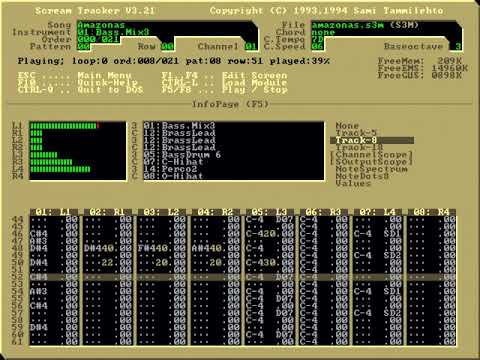Click the ESC Main Menu shortcut text
The width and height of the screenshot is (480, 360).
click(x=75, y=76)
